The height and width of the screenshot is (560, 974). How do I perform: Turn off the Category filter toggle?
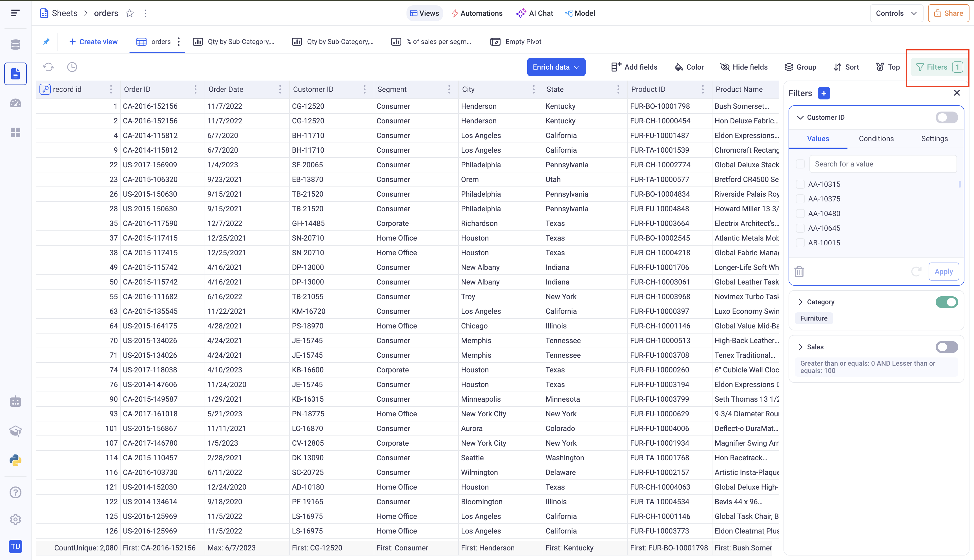pyautogui.click(x=946, y=302)
